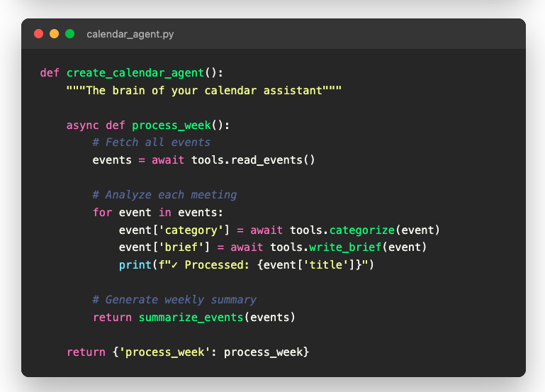Click the event['brief'] key text
The image size is (545, 392).
[164, 247]
